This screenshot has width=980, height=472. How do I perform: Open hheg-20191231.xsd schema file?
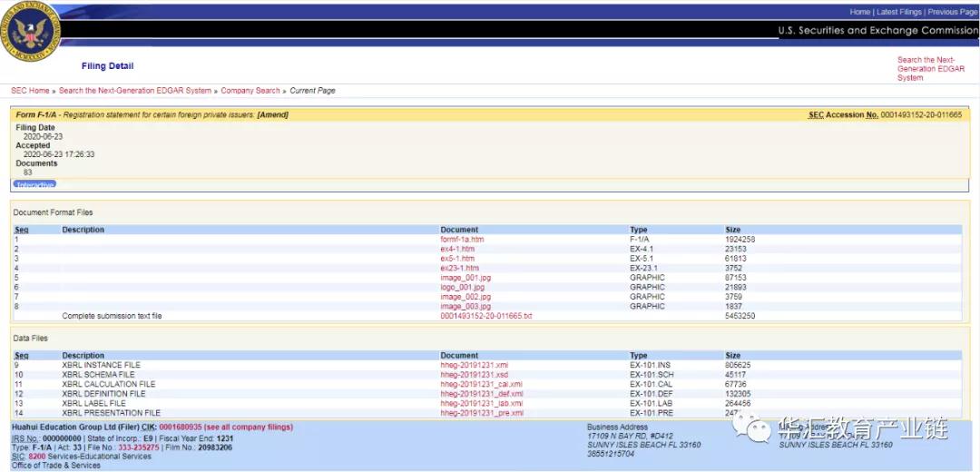pos(474,375)
